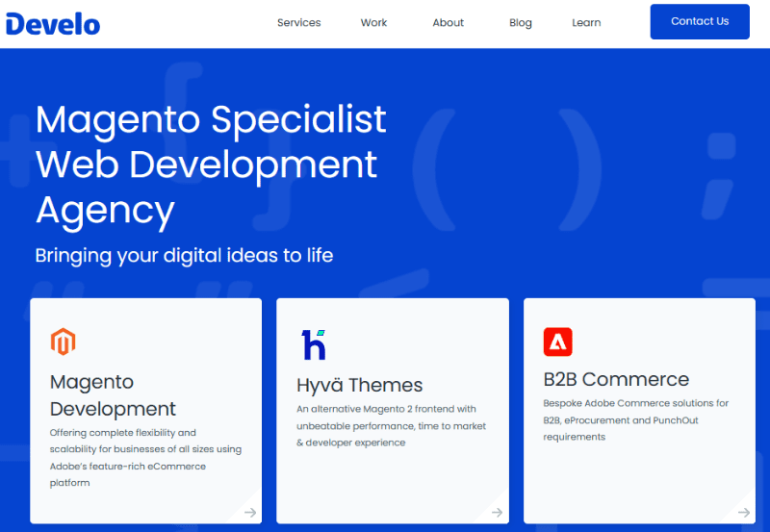Click the Hyvä Themes description text
Screen dimensions: 770x532
tap(391, 425)
